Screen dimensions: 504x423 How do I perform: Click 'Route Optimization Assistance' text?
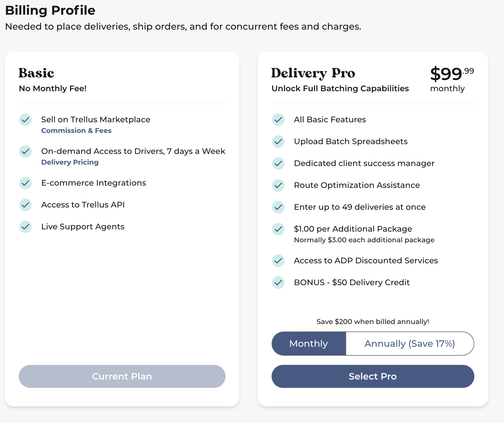pos(357,185)
